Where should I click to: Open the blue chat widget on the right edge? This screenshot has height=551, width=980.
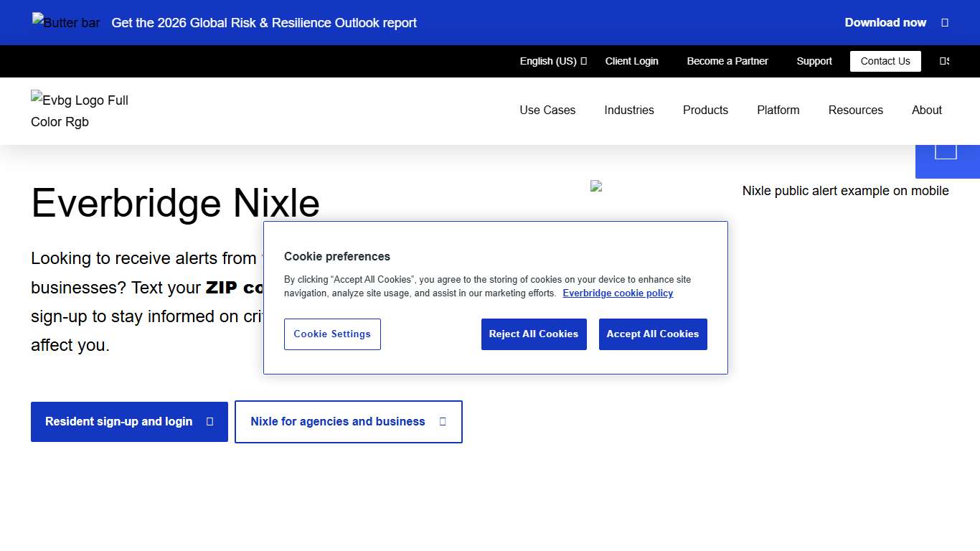click(946, 151)
